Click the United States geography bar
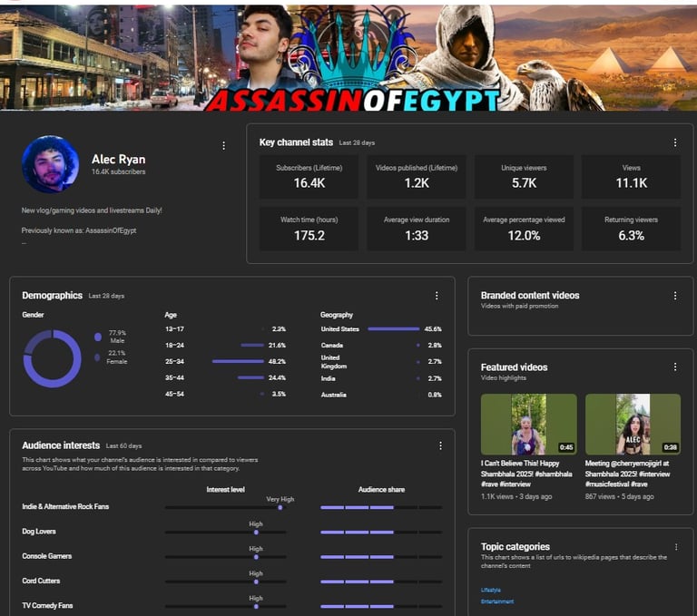The height and width of the screenshot is (616, 697). pos(393,329)
